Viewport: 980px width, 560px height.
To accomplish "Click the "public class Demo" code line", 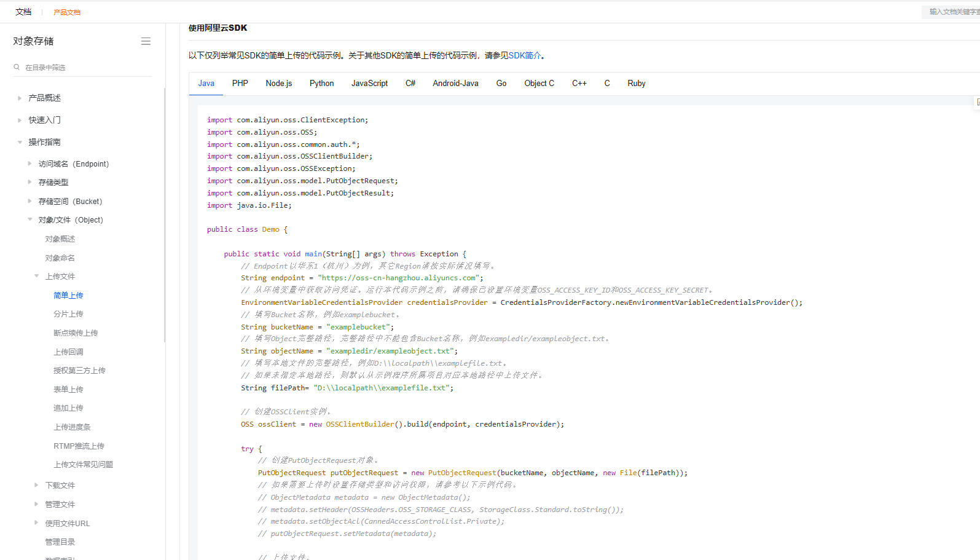I will click(x=247, y=229).
